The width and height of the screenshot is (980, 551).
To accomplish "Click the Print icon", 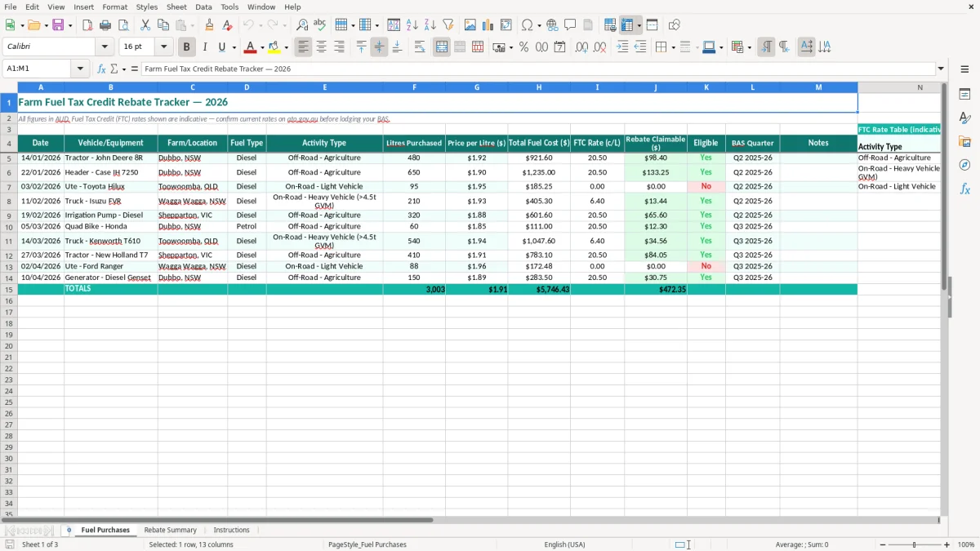I will tap(105, 25).
